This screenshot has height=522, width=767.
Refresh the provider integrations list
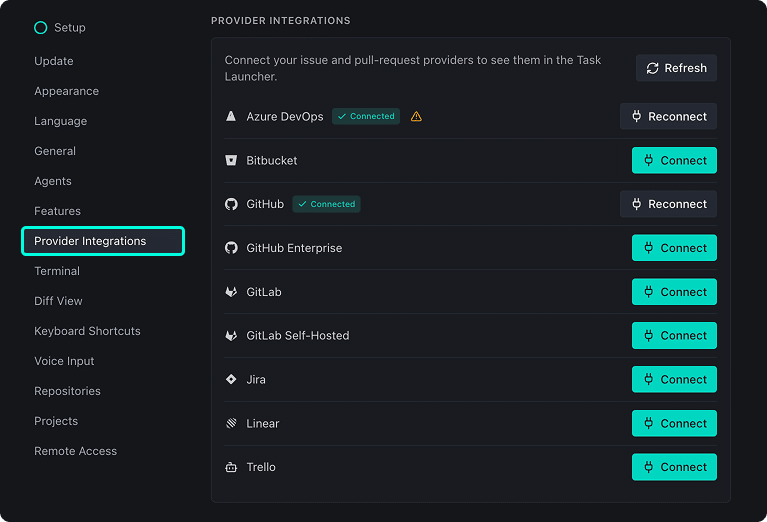(676, 68)
